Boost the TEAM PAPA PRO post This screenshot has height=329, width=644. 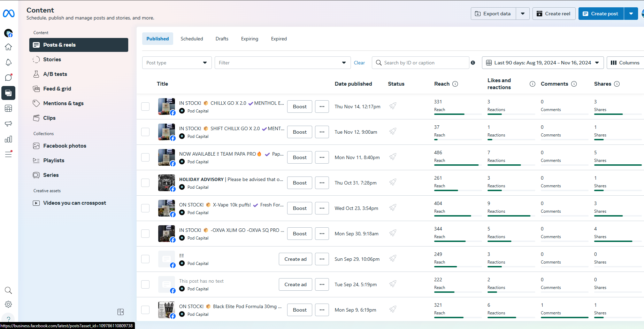click(300, 157)
